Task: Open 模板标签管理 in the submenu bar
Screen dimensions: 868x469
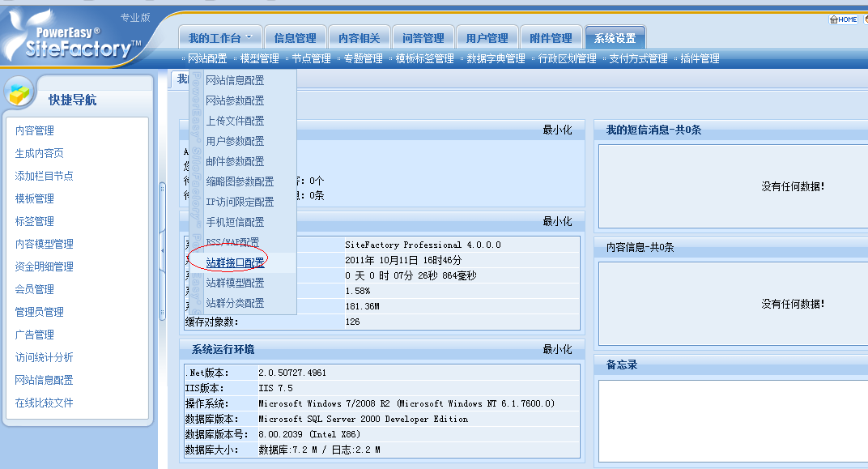Action: (x=424, y=58)
